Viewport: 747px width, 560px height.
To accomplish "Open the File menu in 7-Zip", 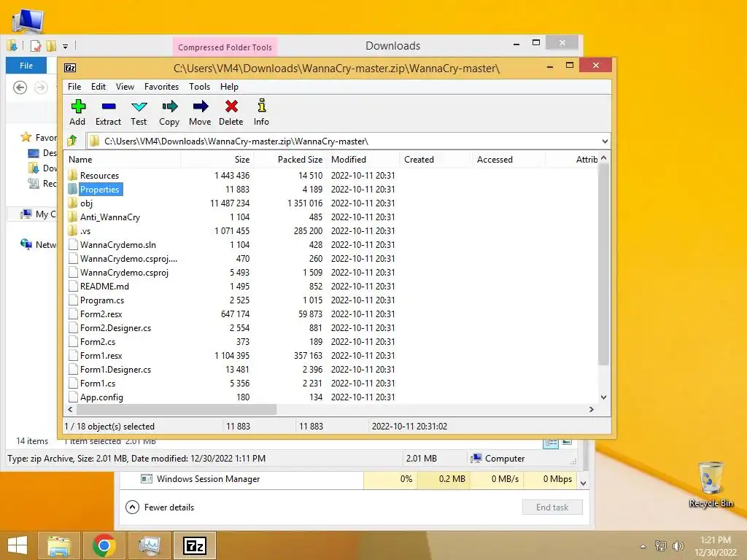I will point(74,87).
